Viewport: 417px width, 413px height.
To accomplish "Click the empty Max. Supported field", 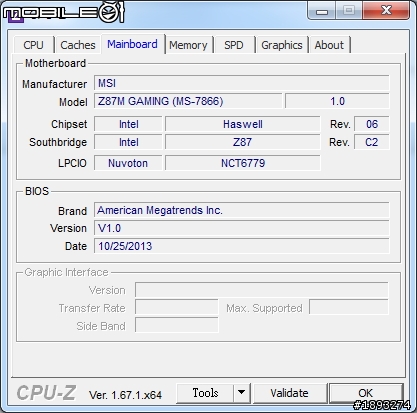I will point(349,307).
